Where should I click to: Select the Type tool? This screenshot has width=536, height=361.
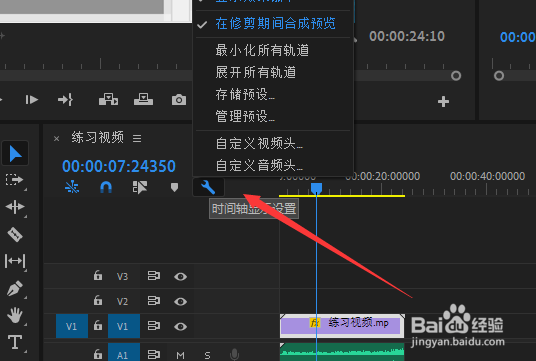point(15,342)
